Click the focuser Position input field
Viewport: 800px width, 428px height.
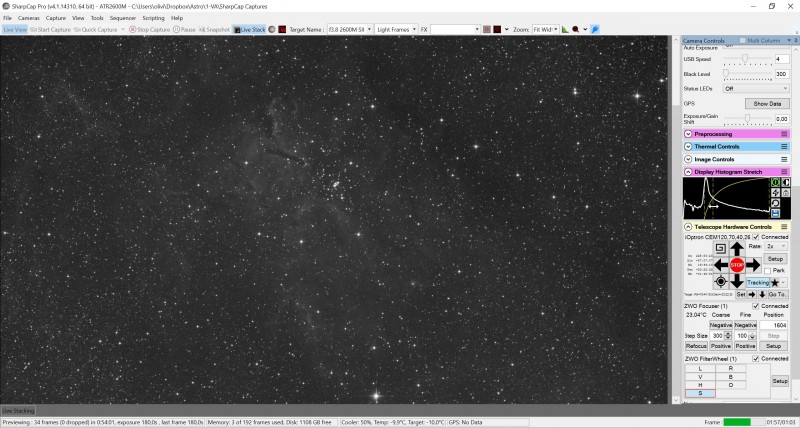(773, 325)
